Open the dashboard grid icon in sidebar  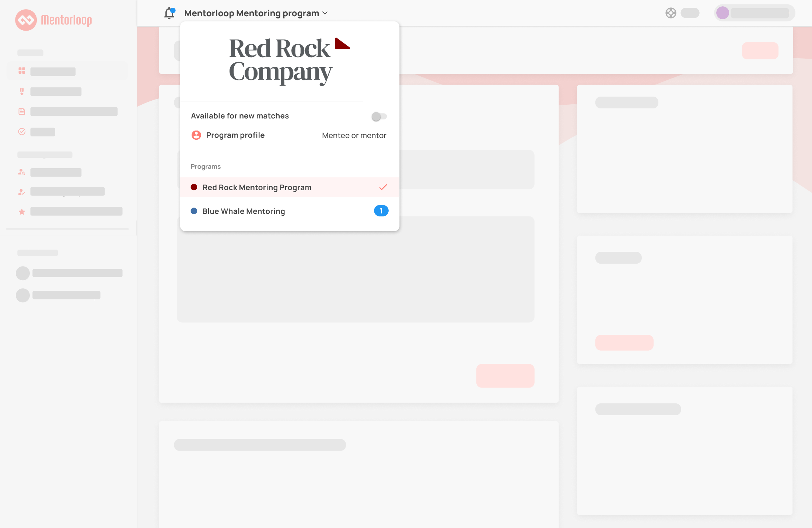click(x=22, y=71)
